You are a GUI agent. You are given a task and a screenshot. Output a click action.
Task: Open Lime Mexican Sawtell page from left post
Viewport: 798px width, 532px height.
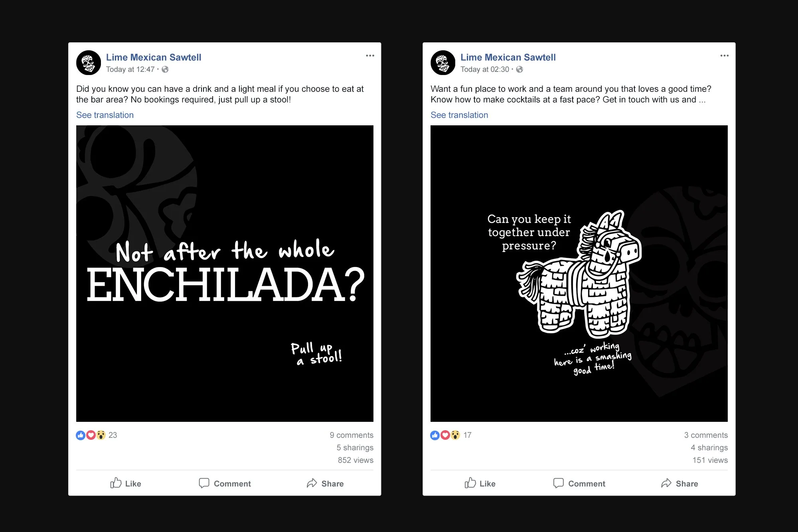point(154,57)
